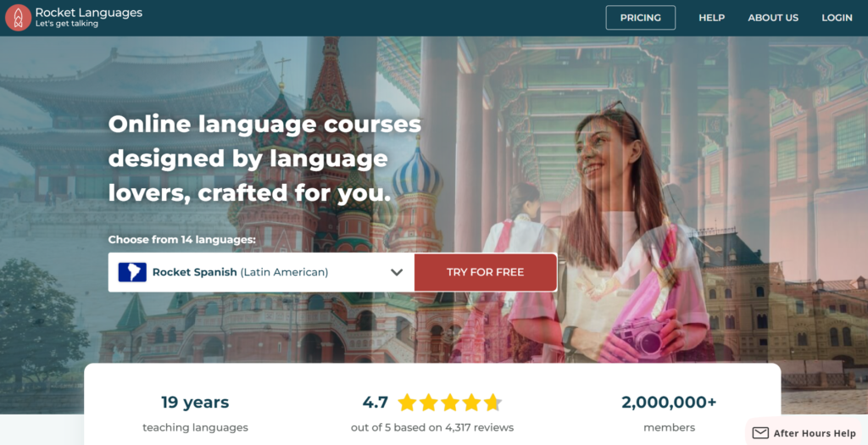868x445 pixels.
Task: Click the 4.7 rating score
Action: (376, 403)
